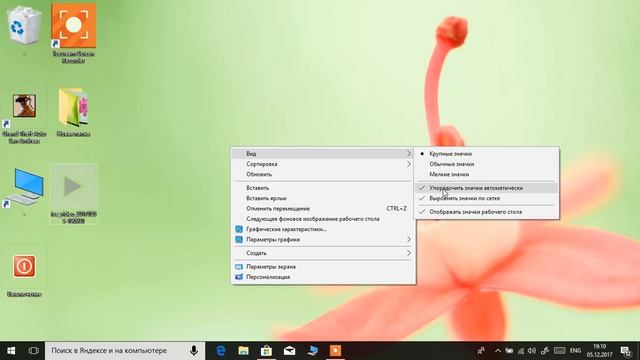This screenshot has height=360, width=640.
Task: Choose Вставить in the context menu
Action: [323, 188]
